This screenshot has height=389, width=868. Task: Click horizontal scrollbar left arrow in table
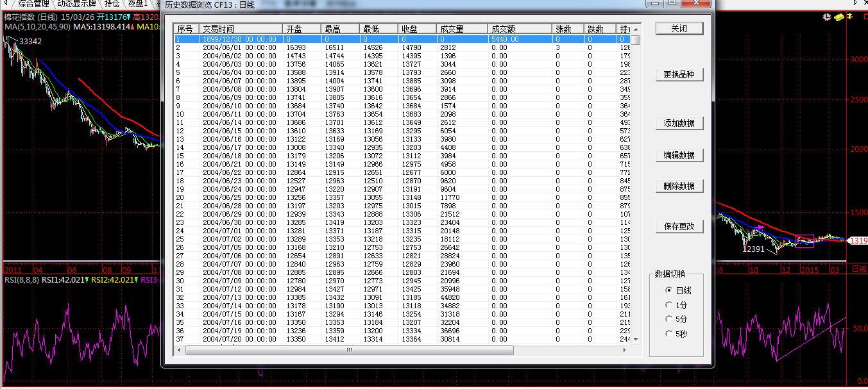179,351
